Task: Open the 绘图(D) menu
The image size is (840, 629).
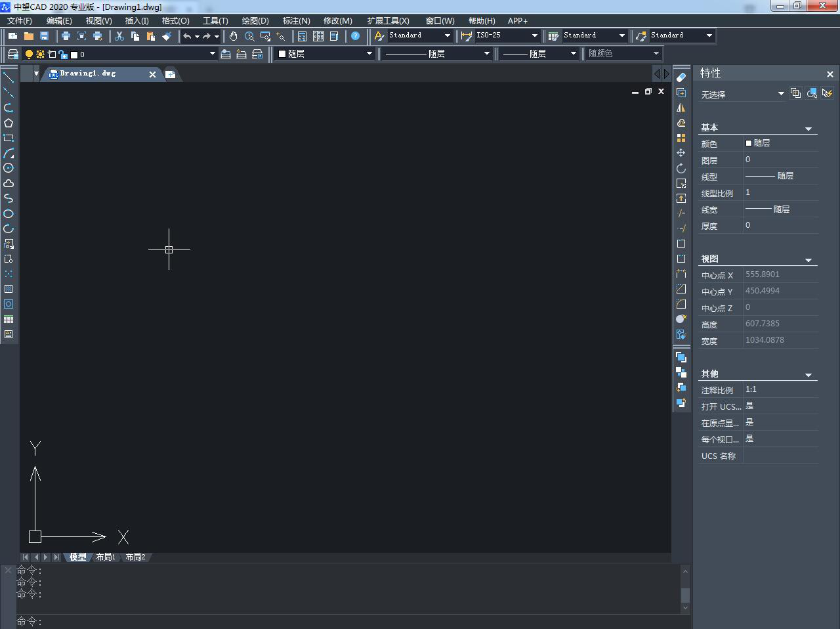Action: (x=255, y=21)
